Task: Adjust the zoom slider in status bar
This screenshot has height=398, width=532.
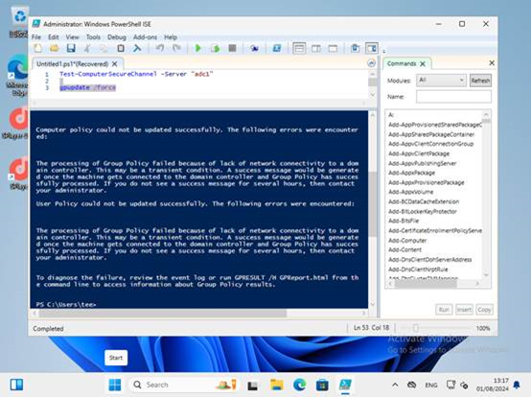Action: 416,328
